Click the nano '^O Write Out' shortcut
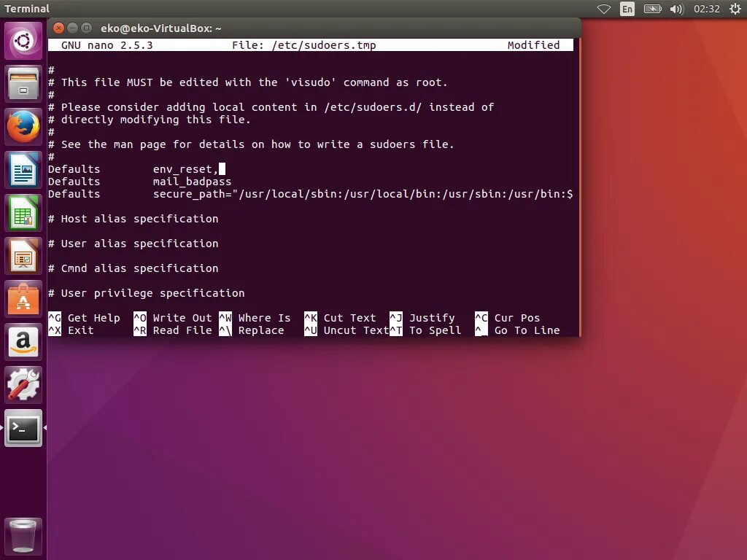The height and width of the screenshot is (560, 747). (173, 318)
